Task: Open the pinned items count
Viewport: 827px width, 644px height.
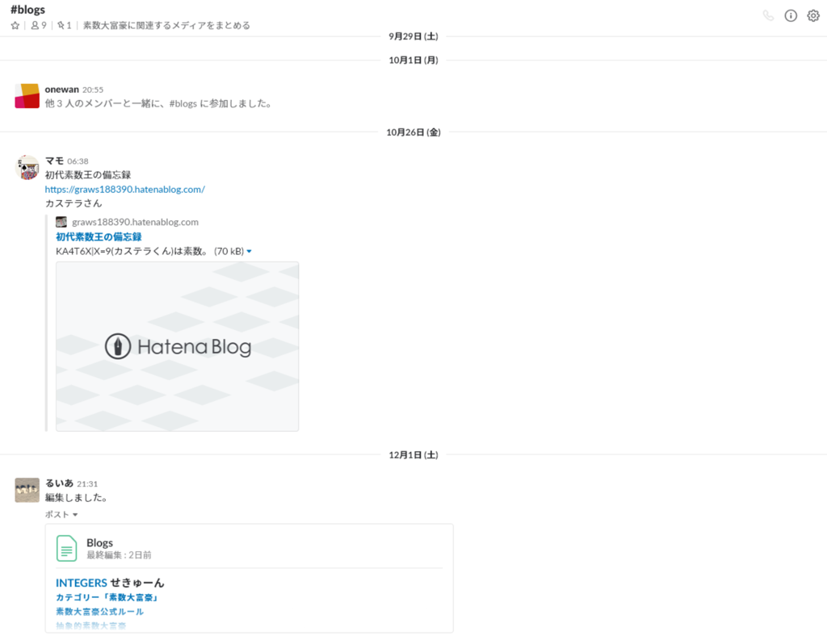Action: (x=65, y=25)
